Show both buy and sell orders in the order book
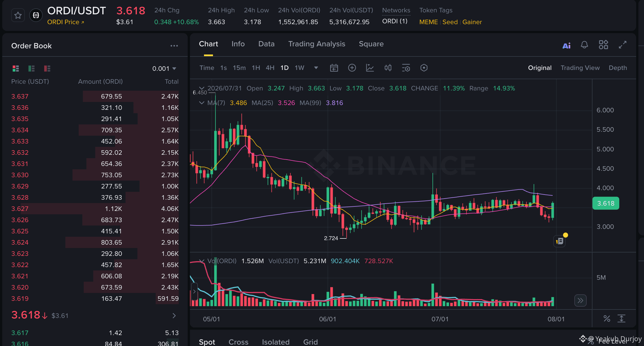The width and height of the screenshot is (644, 346). [16, 68]
